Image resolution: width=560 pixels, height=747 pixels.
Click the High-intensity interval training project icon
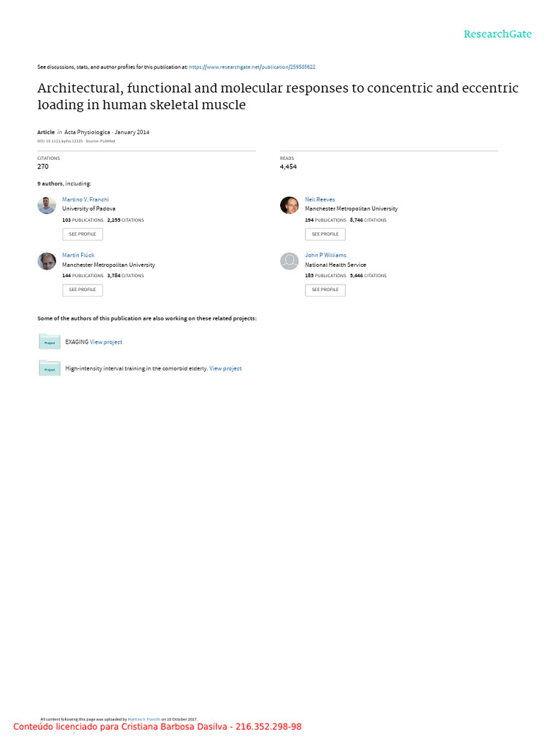click(x=50, y=368)
